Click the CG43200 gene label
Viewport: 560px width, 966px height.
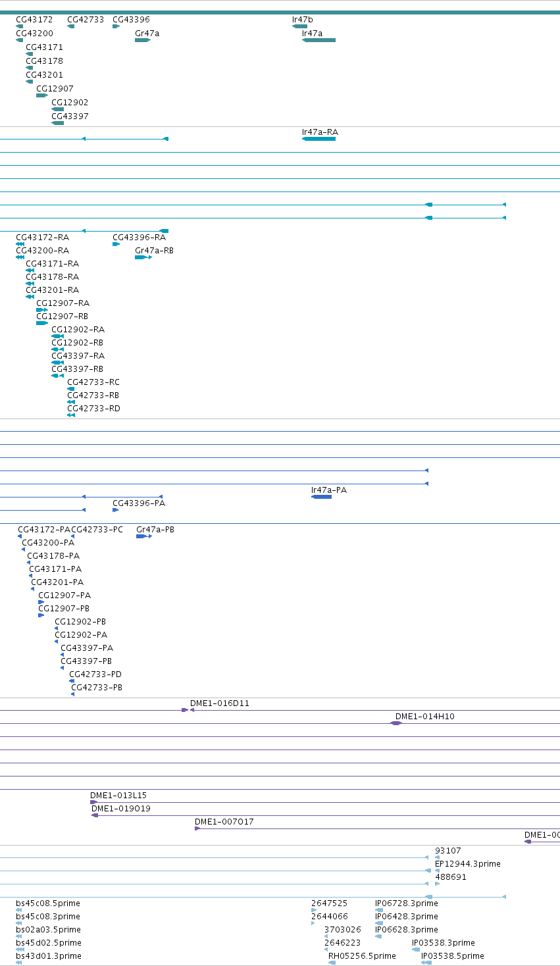coord(34,34)
